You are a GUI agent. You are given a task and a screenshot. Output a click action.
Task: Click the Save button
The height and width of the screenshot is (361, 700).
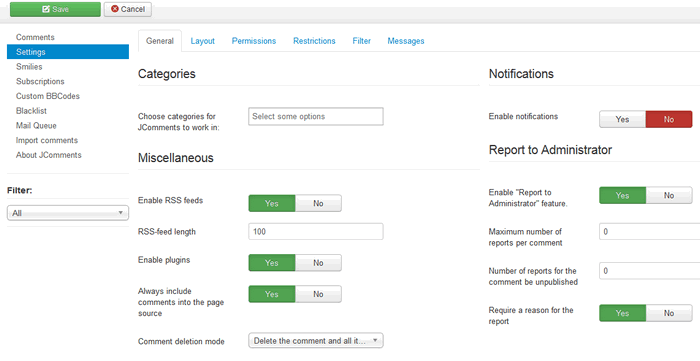pyautogui.click(x=55, y=9)
